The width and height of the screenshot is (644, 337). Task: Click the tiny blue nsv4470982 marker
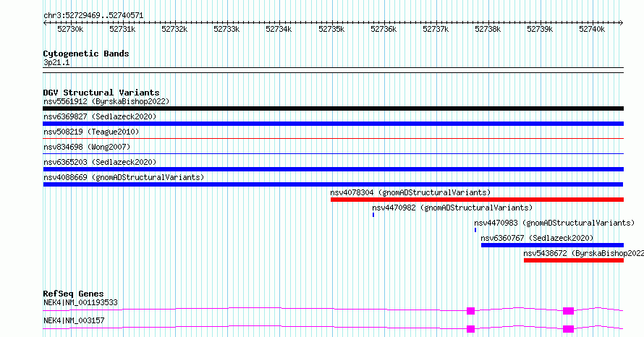373,215
